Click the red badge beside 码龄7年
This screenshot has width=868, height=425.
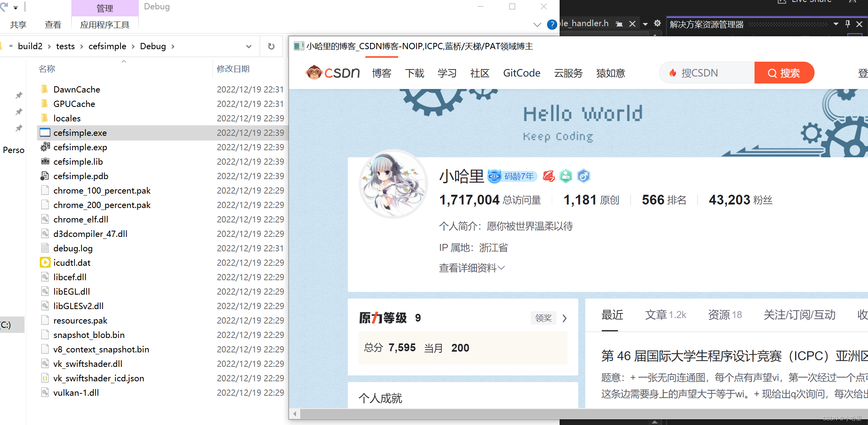[x=549, y=176]
